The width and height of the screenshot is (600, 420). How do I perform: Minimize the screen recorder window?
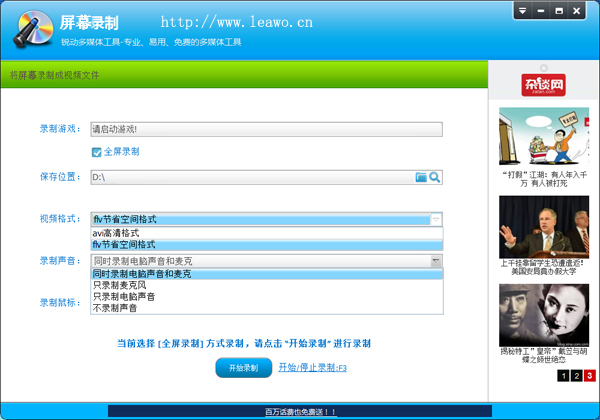tap(541, 10)
